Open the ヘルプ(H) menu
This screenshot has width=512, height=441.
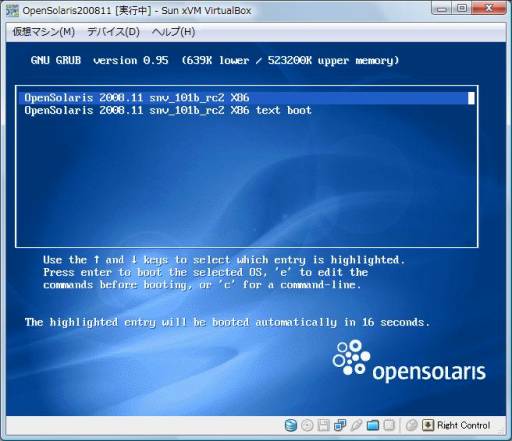tap(173, 32)
